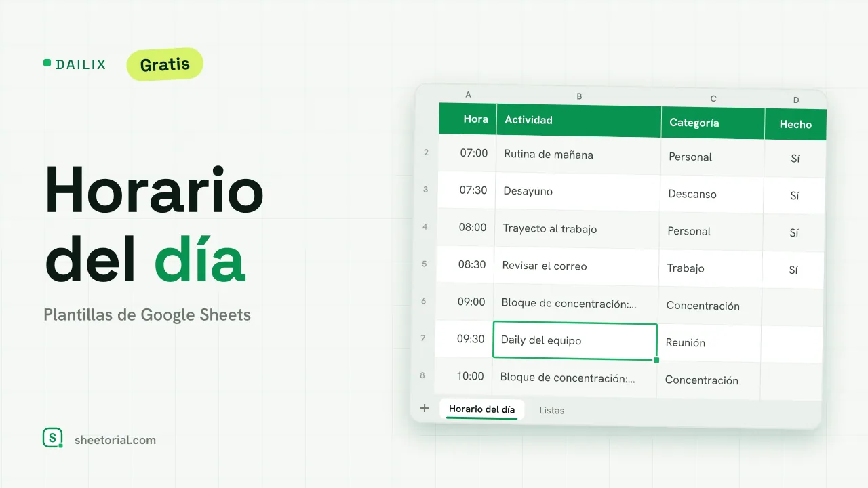
Task: Select Personal category in 08:00 row
Action: pyautogui.click(x=711, y=232)
